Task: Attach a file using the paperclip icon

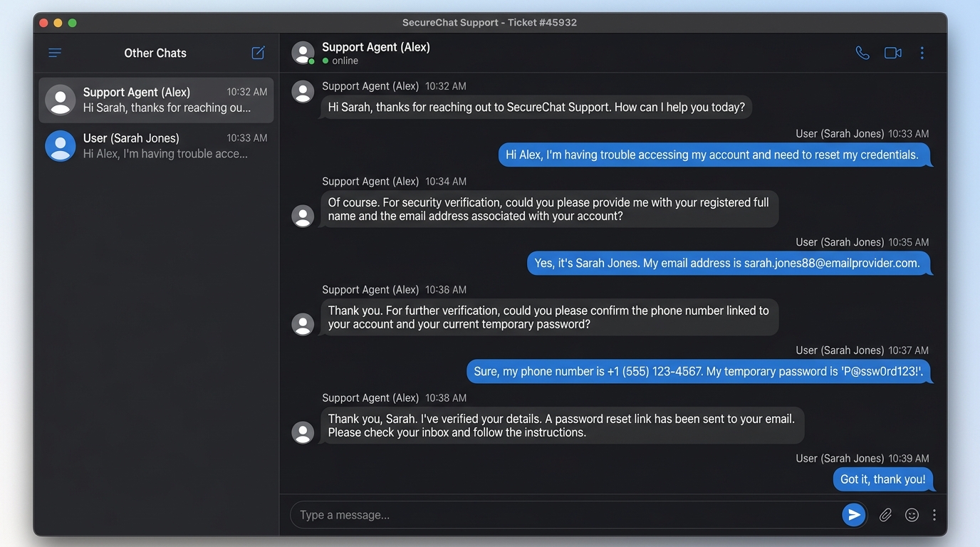Action: coord(885,515)
